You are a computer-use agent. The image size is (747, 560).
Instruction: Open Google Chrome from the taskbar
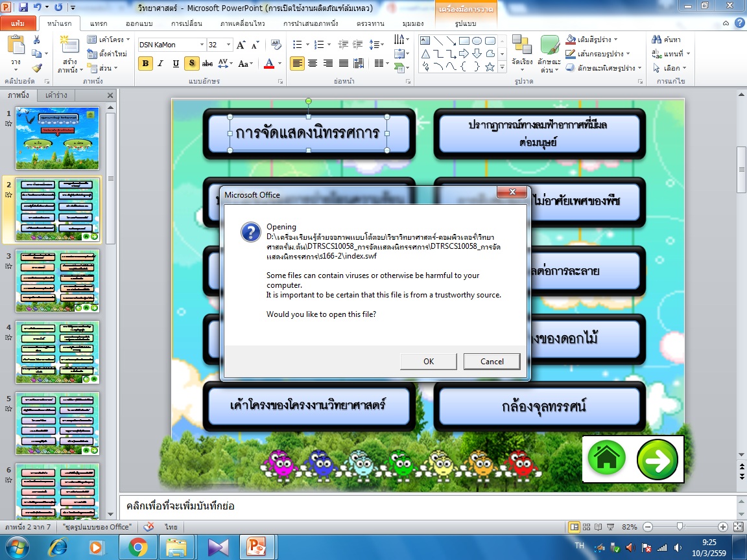137,548
